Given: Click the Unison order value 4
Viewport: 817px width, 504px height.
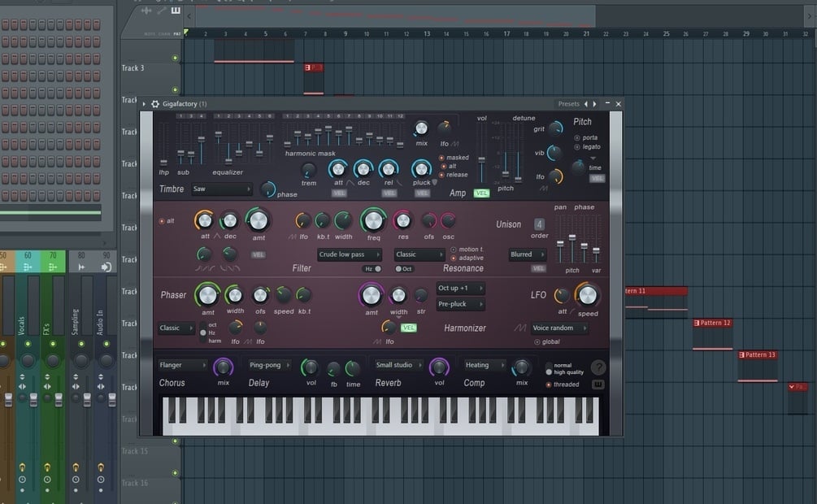Looking at the screenshot, I should (x=539, y=224).
